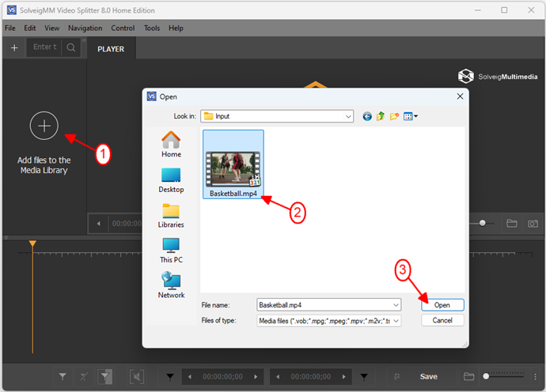Screen dimensions: 546x392
Task: Click the end timecode 00:00:00;00 field
Action: pyautogui.click(x=311, y=376)
